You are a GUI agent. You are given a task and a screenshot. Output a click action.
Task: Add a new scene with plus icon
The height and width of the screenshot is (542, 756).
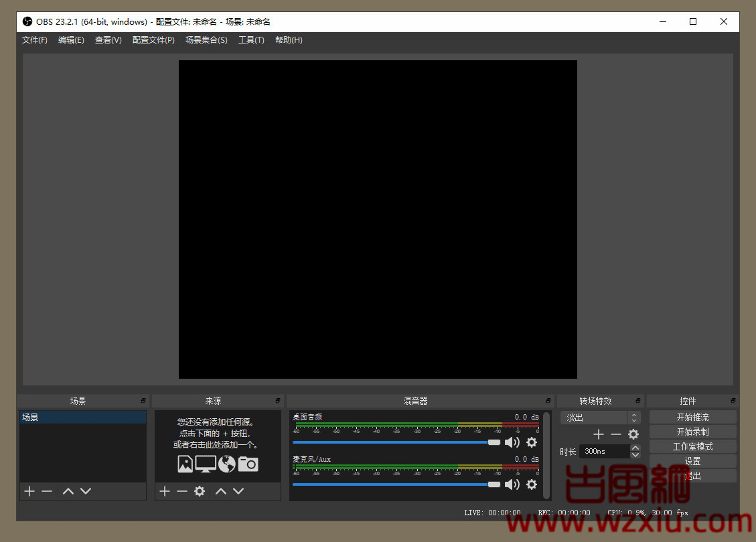tap(29, 491)
